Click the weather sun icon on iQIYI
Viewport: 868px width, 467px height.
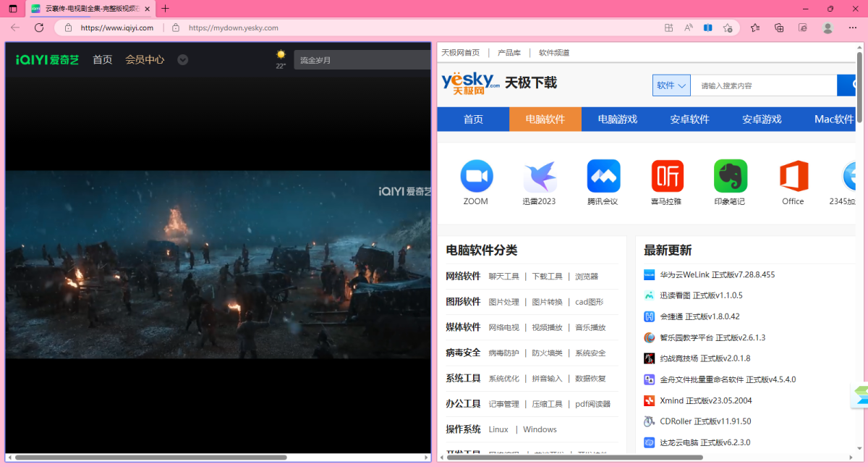point(281,55)
